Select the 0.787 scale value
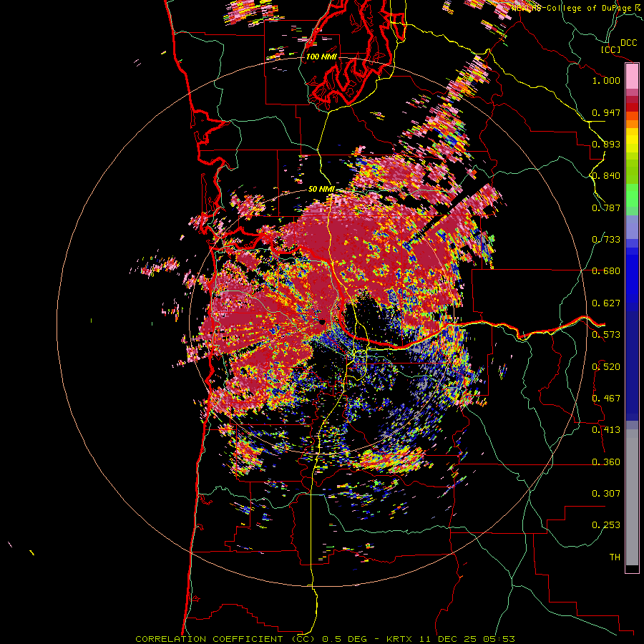This screenshot has width=644, height=644. (x=606, y=208)
